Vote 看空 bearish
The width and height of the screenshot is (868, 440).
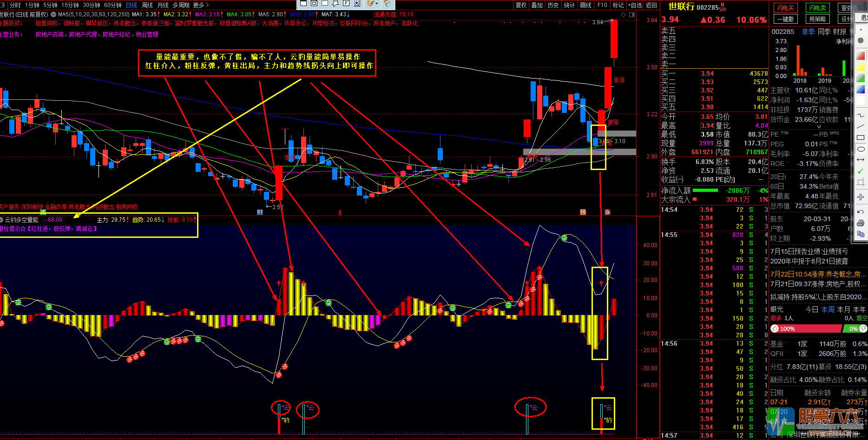pyautogui.click(x=862, y=318)
